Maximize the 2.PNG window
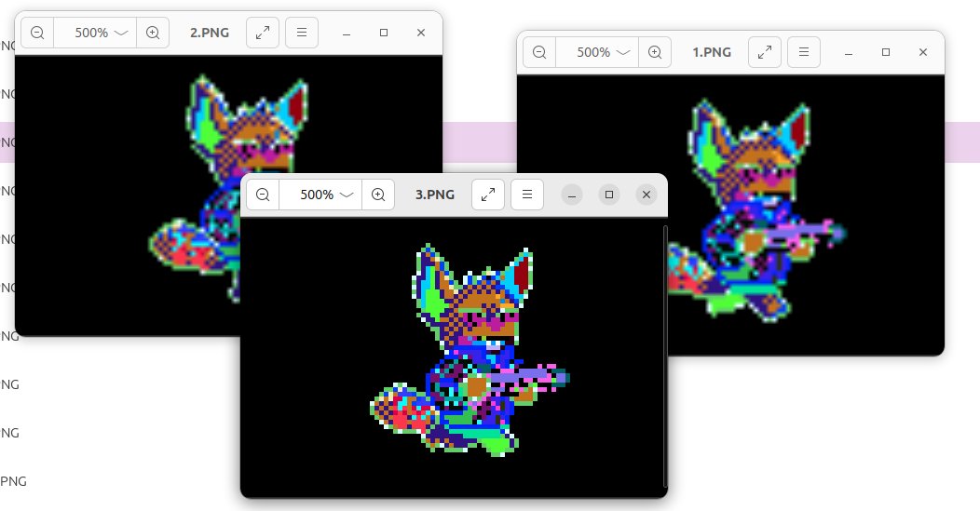 [384, 33]
